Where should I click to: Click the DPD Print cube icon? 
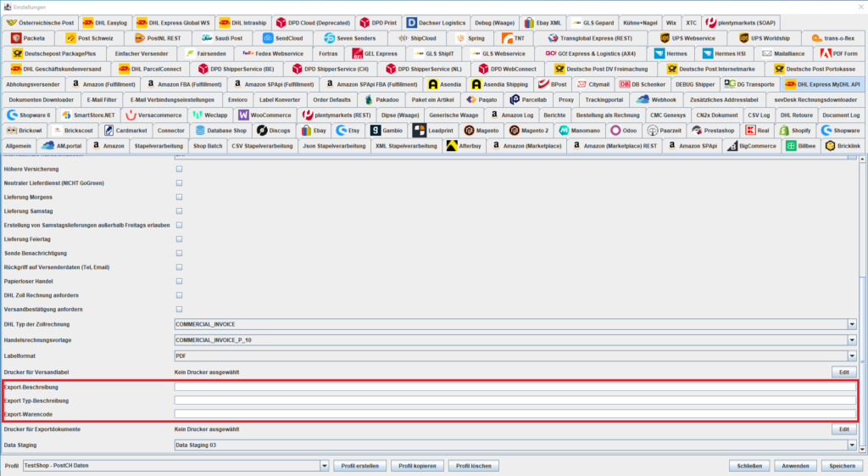click(x=364, y=23)
